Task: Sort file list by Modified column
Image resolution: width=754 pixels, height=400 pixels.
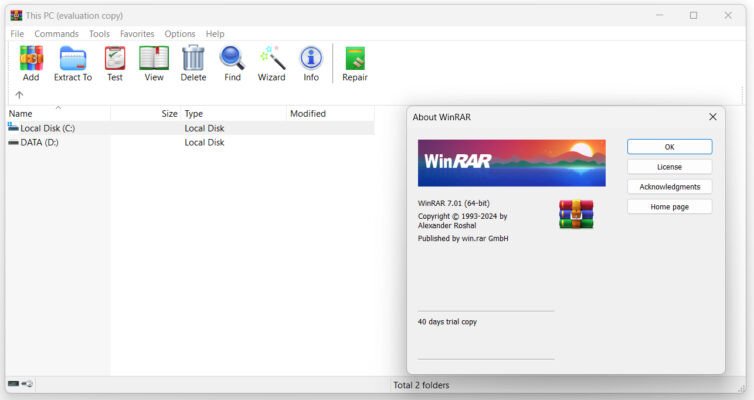Action: pyautogui.click(x=330, y=113)
